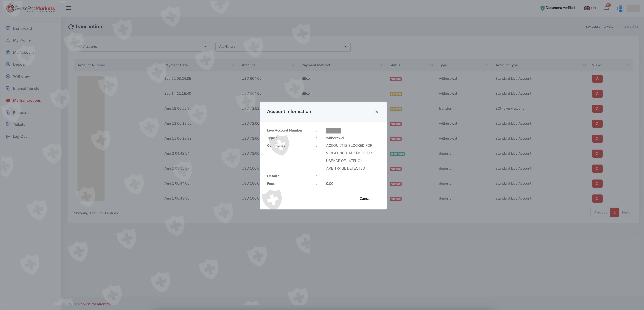Open Tickets in the sidebar
Viewport: 644px width, 310px height.
click(19, 125)
